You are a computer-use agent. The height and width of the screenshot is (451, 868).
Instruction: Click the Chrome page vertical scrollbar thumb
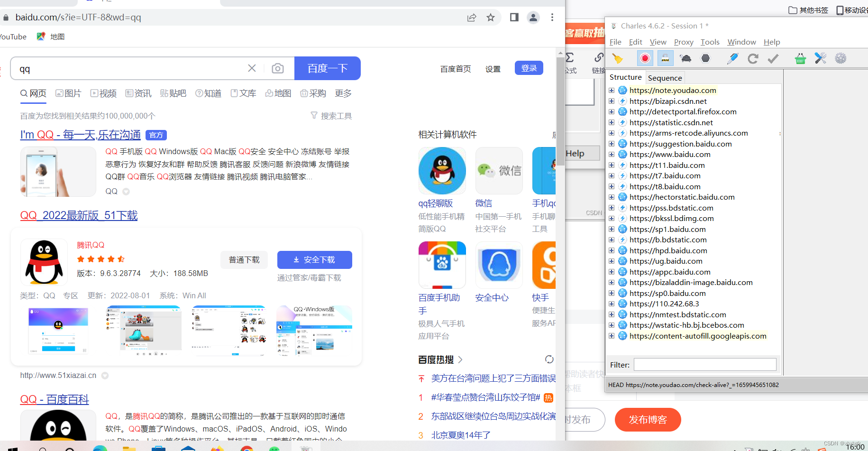point(560,111)
